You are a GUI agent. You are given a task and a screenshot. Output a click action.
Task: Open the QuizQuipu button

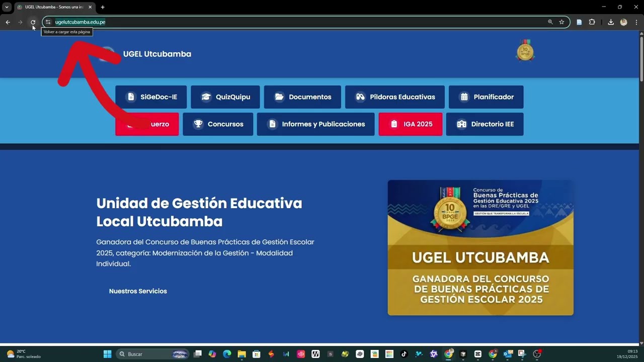point(225,97)
